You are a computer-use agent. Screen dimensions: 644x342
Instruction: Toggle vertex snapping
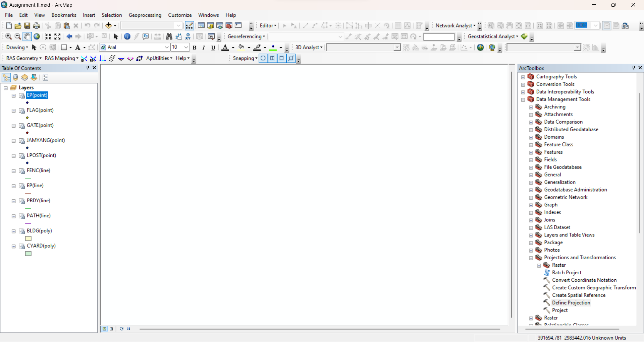(x=282, y=58)
